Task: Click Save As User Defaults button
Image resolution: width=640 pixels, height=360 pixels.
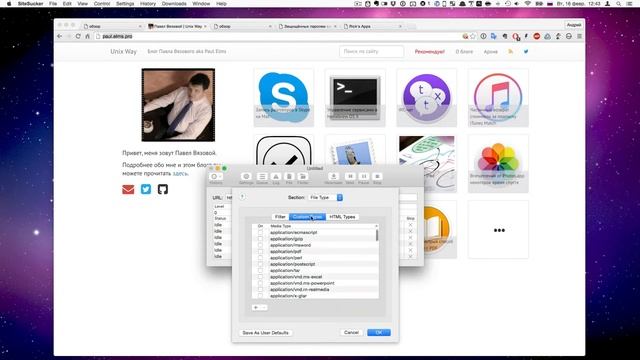Action: 265,333
